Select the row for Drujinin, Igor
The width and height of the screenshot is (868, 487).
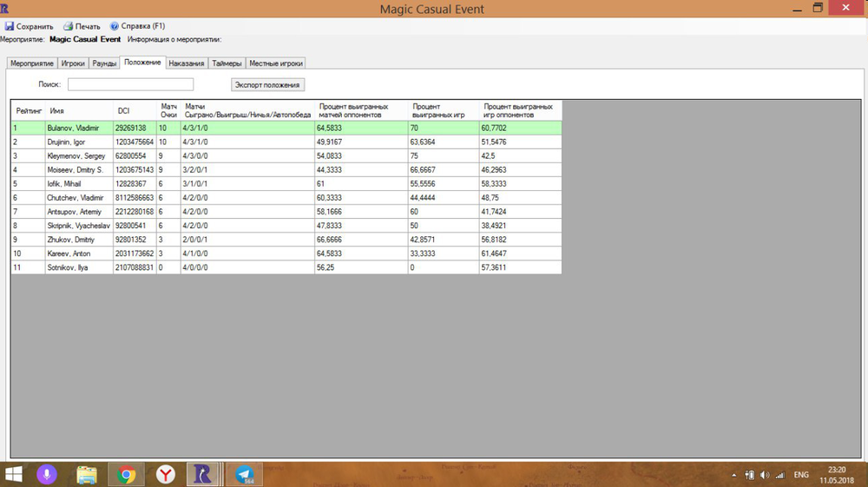(x=78, y=141)
